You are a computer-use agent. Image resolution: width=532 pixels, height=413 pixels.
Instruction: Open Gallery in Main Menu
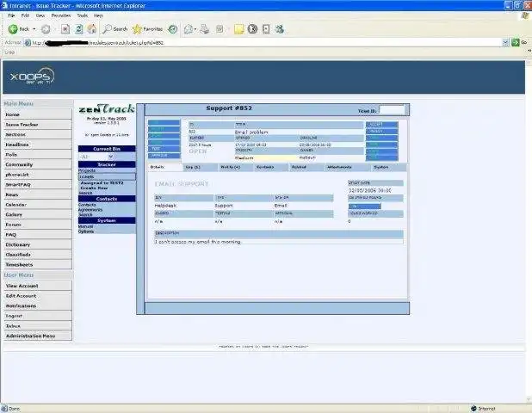38,214
